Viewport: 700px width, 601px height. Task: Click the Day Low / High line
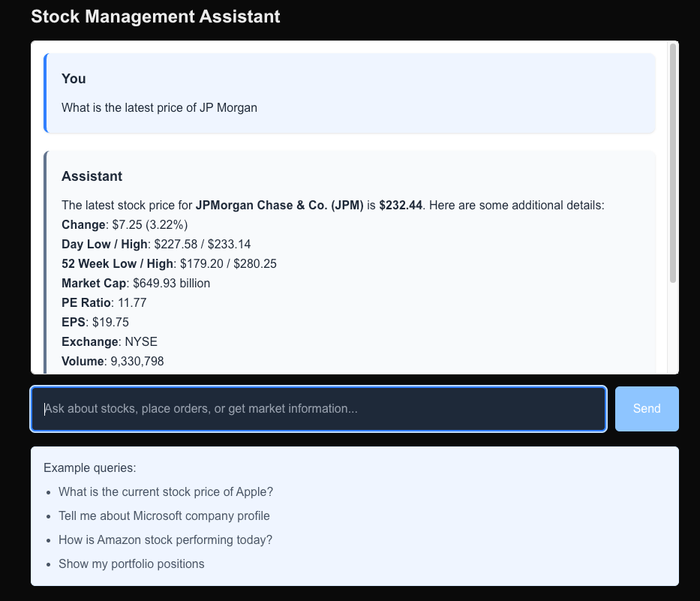point(156,245)
